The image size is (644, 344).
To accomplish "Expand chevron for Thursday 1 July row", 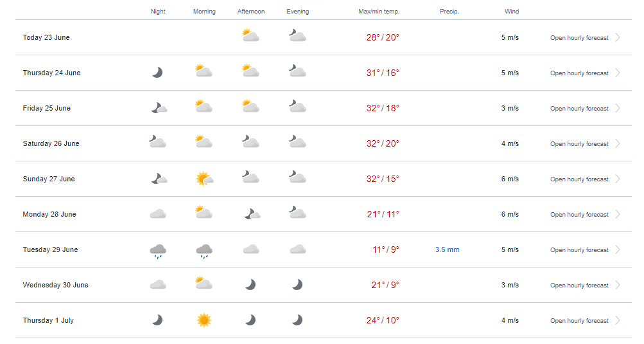I will click(618, 320).
